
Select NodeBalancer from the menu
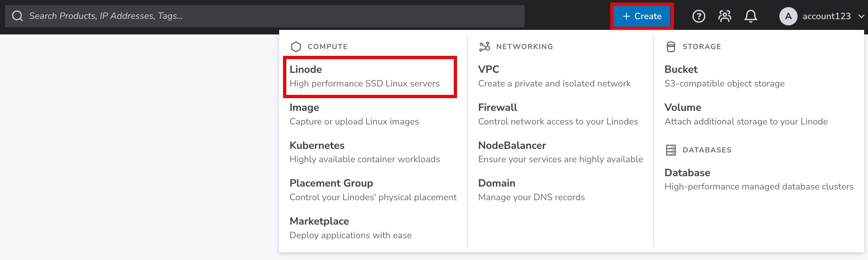click(560, 152)
